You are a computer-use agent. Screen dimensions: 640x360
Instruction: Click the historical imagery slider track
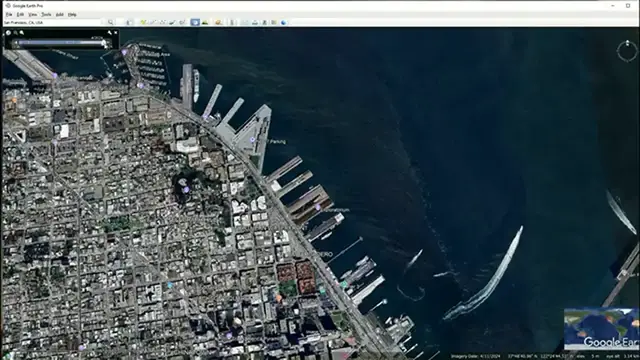pyautogui.click(x=60, y=42)
